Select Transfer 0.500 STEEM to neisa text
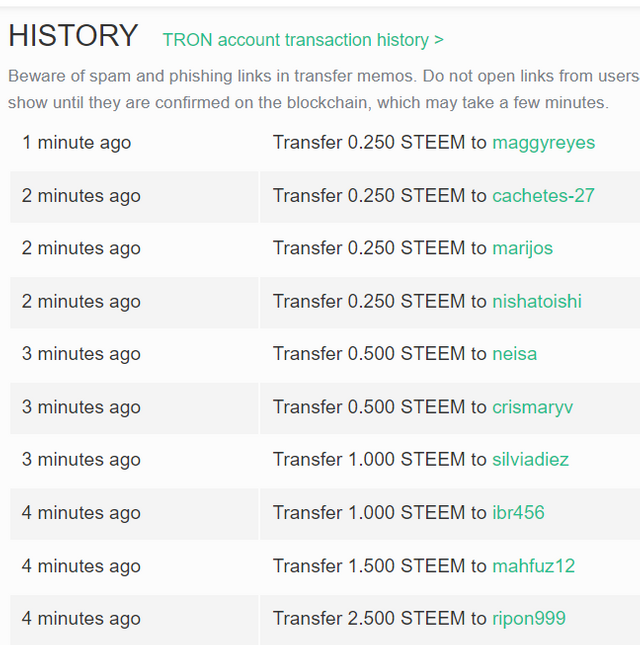 (405, 354)
